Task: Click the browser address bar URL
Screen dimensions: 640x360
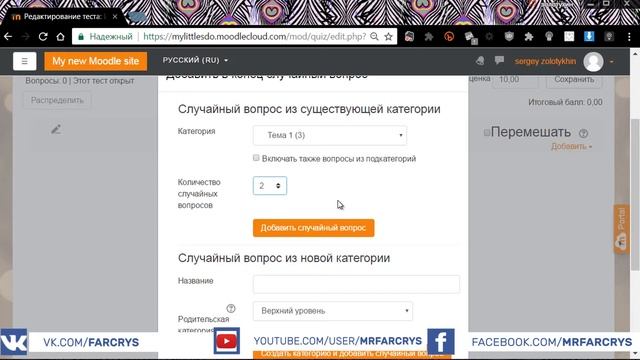Action: click(255, 37)
